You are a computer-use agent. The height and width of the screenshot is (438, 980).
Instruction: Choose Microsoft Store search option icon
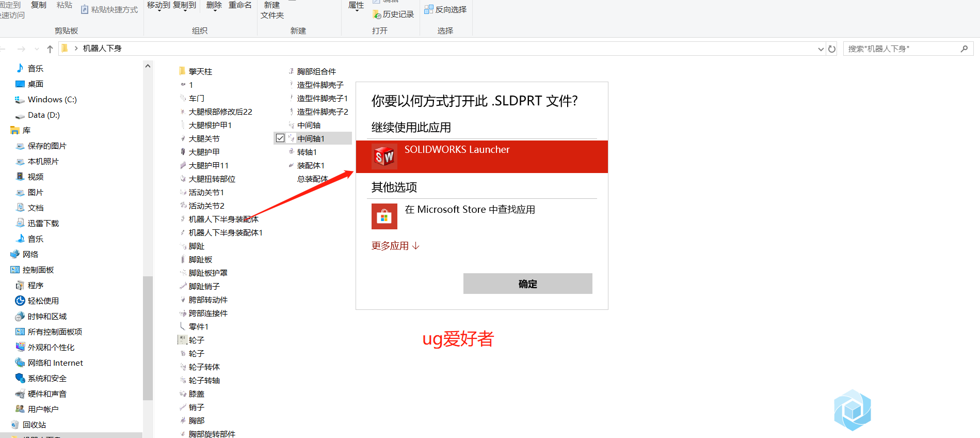pyautogui.click(x=384, y=216)
